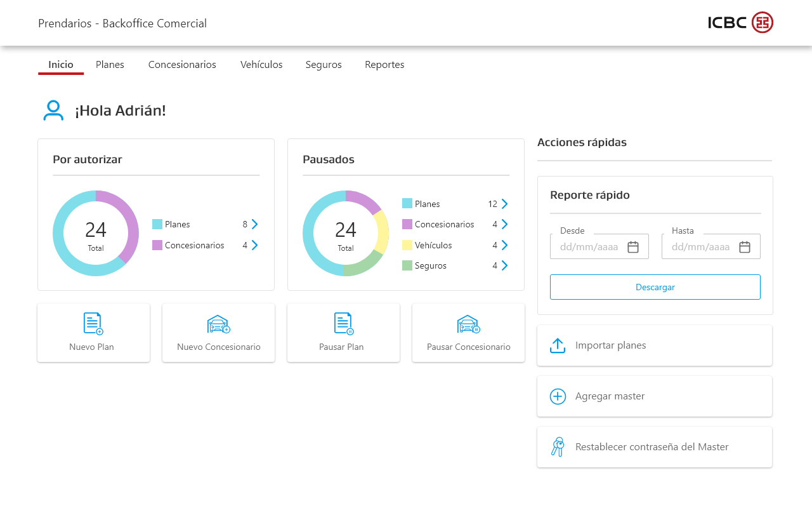Click the Pausar Plan document icon
Viewport: 812px width, 508px height.
343,324
